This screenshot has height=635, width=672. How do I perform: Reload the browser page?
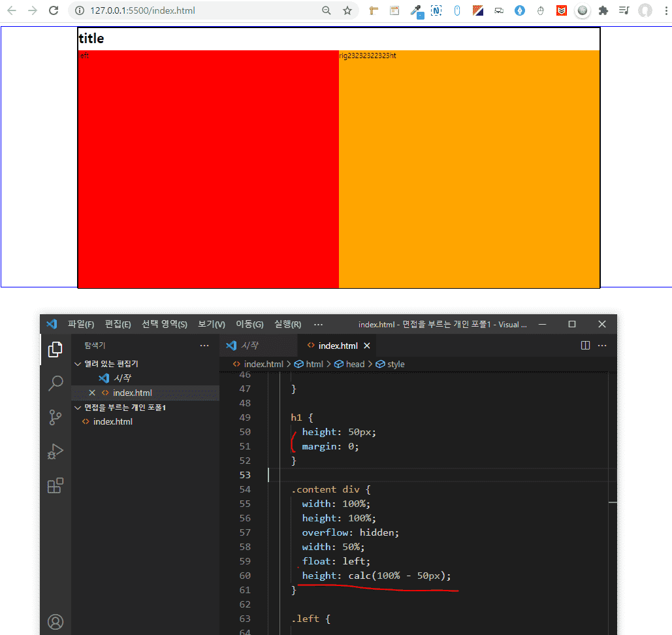[x=54, y=10]
